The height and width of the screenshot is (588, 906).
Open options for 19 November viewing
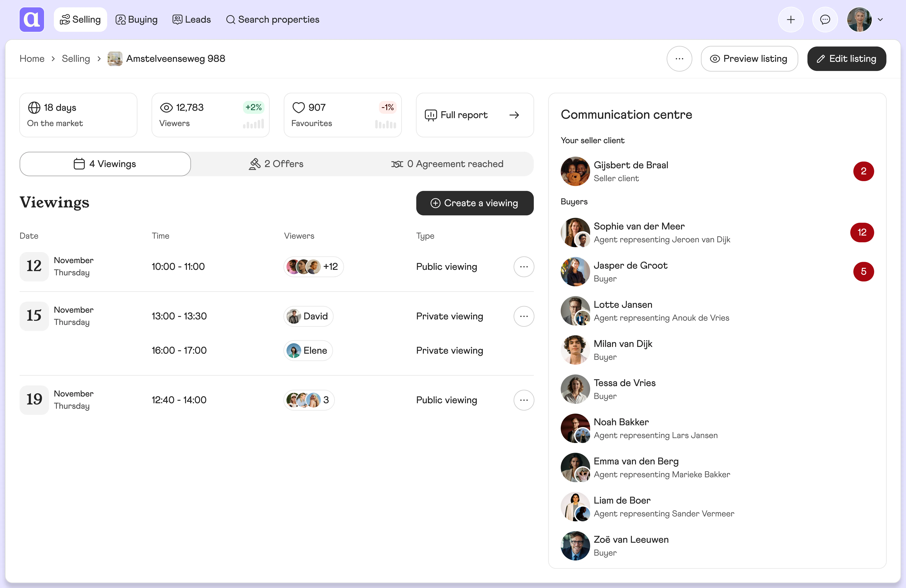[524, 400]
